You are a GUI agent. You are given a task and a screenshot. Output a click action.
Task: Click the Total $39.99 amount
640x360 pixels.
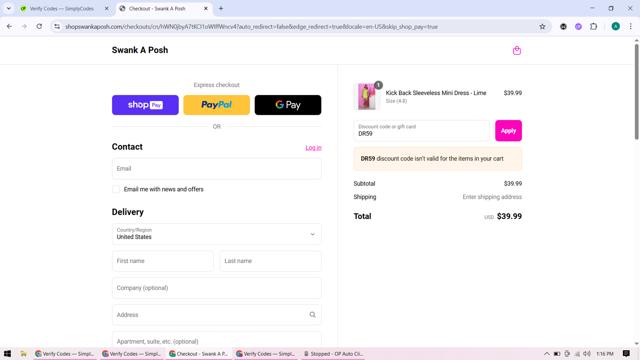(x=509, y=216)
